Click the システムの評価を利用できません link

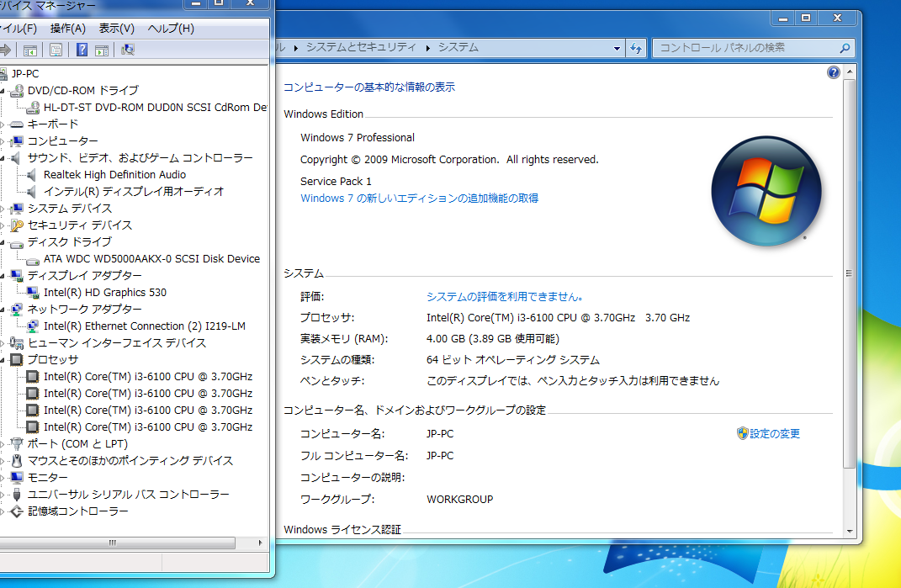[x=505, y=297]
